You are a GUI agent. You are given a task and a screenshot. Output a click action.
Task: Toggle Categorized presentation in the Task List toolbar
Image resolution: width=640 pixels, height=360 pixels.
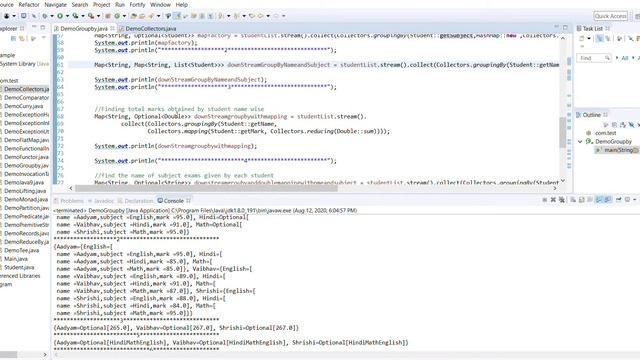(599, 38)
